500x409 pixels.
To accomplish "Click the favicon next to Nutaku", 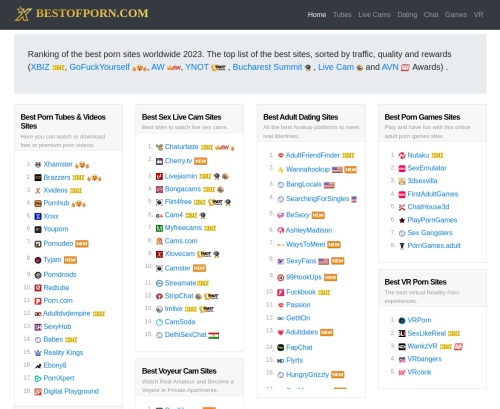I will (402, 155).
